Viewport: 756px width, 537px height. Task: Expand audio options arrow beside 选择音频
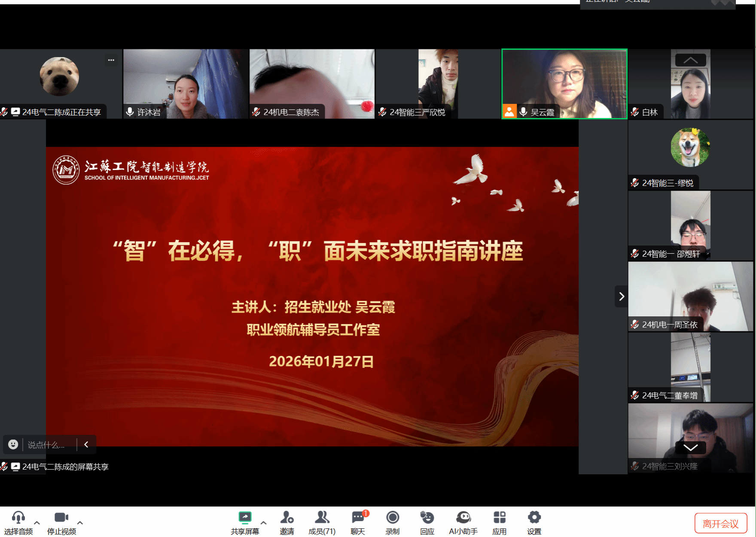pos(37,523)
